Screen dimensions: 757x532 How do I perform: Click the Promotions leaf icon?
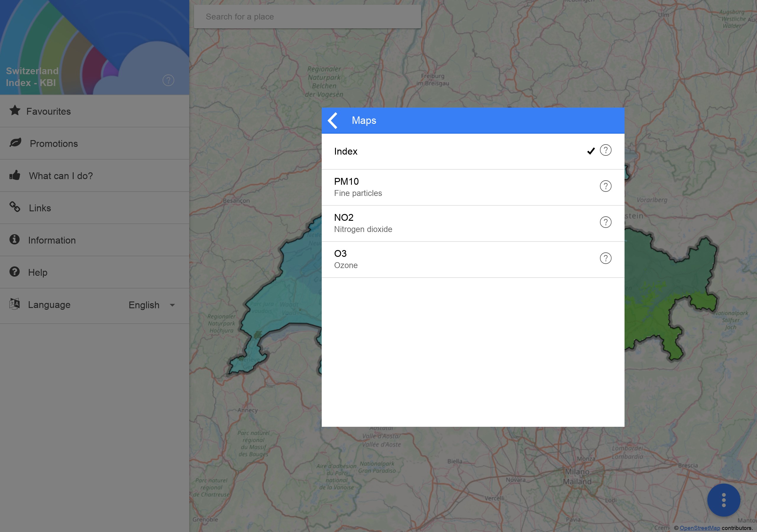tap(15, 143)
